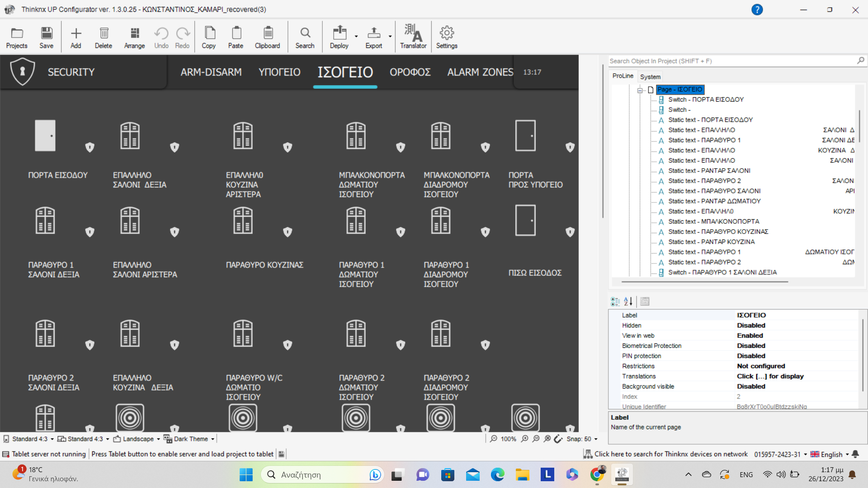Open the Dark Theme dropdown
The width and height of the screenshot is (868, 488).
coord(189,439)
